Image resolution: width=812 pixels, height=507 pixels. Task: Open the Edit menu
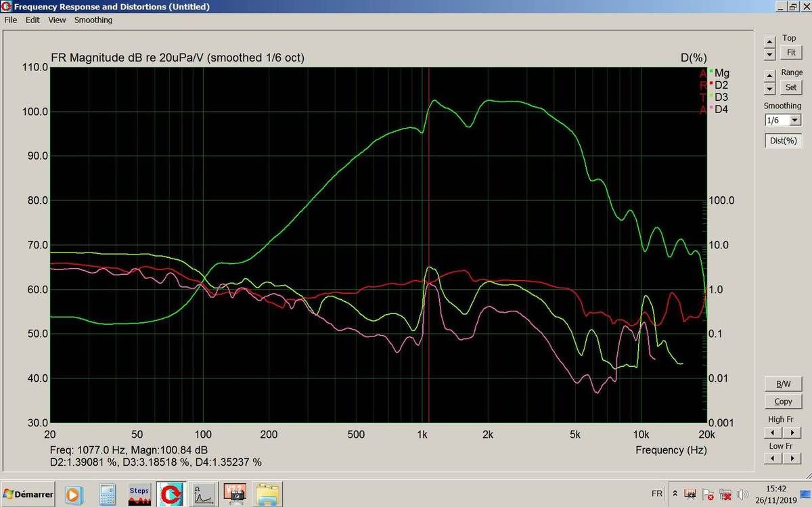coord(32,20)
